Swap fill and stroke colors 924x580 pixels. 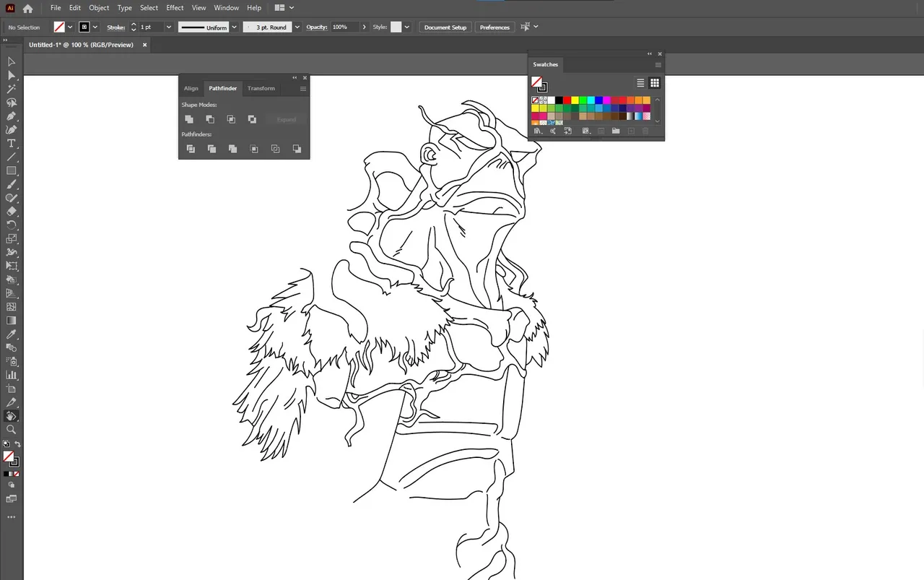click(17, 444)
